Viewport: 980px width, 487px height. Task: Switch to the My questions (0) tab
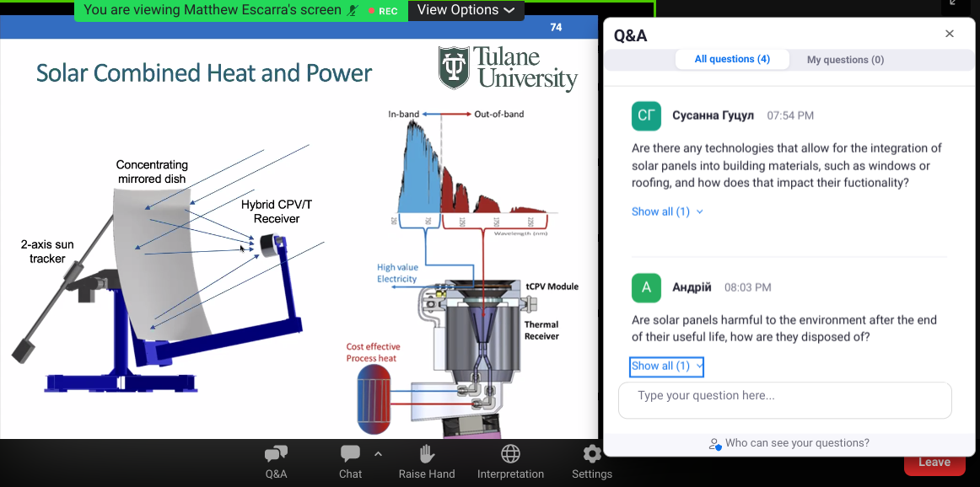(x=845, y=60)
